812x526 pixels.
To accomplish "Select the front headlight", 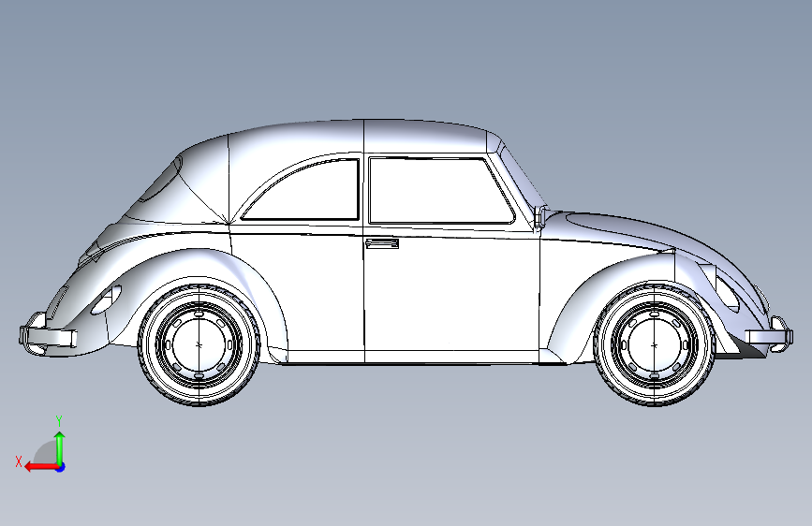I will pos(727,294).
